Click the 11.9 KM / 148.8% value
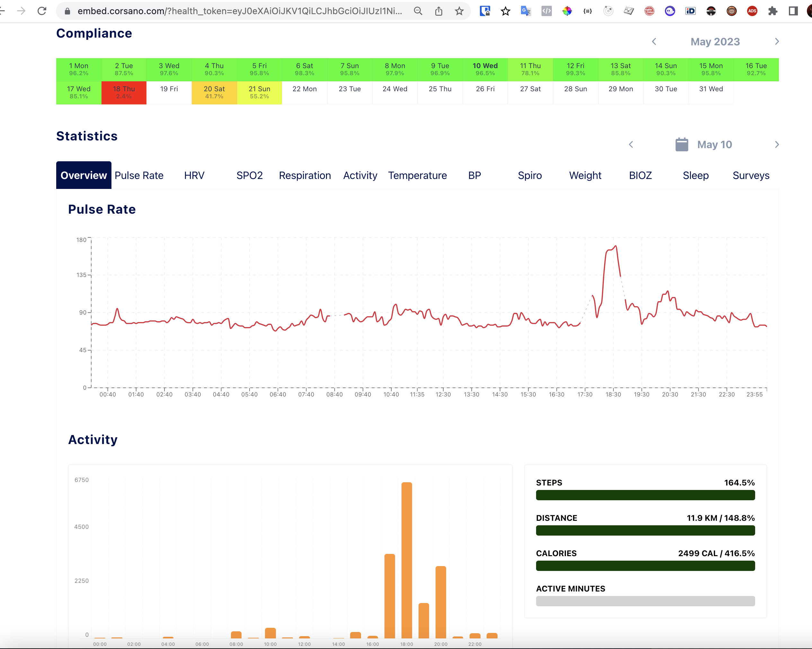 [x=720, y=518]
